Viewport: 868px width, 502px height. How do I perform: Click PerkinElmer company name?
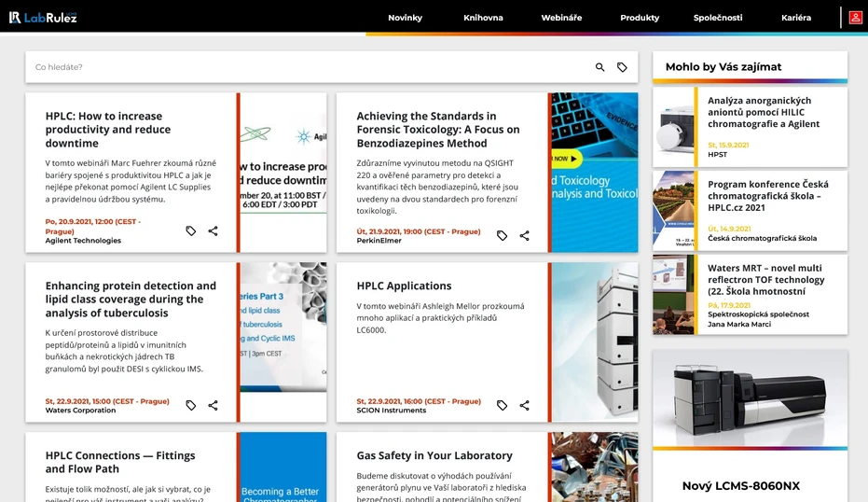tap(379, 241)
